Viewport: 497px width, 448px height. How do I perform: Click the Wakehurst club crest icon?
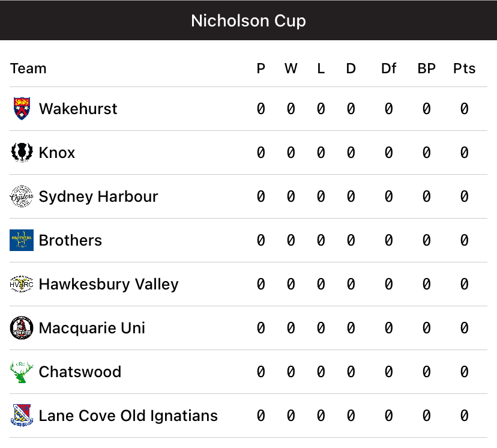click(x=22, y=109)
